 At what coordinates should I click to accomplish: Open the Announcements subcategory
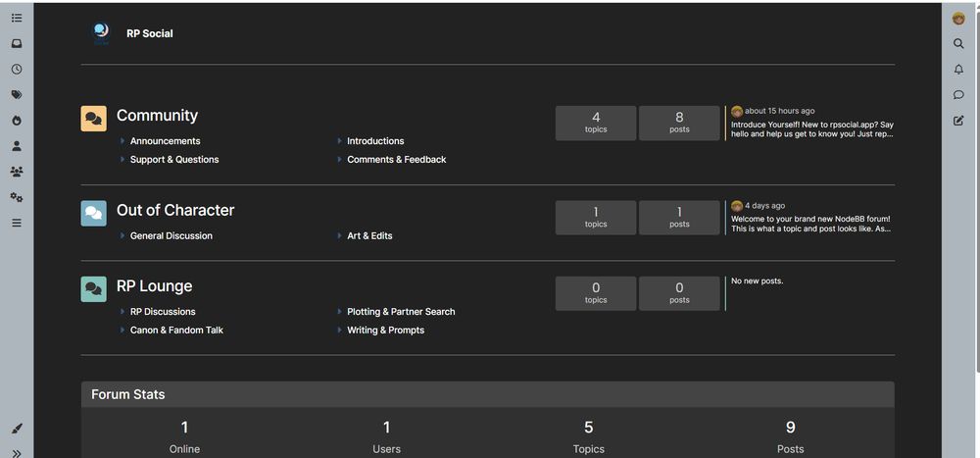coord(165,141)
